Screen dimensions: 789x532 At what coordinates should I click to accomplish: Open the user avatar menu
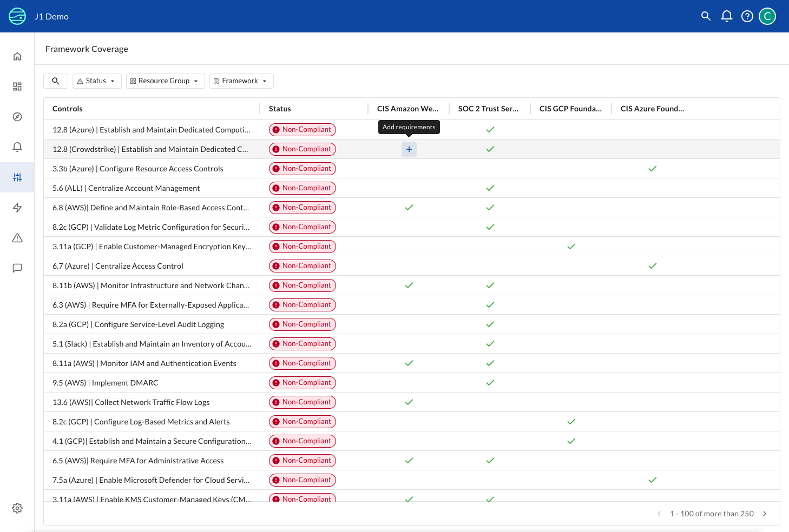point(767,16)
